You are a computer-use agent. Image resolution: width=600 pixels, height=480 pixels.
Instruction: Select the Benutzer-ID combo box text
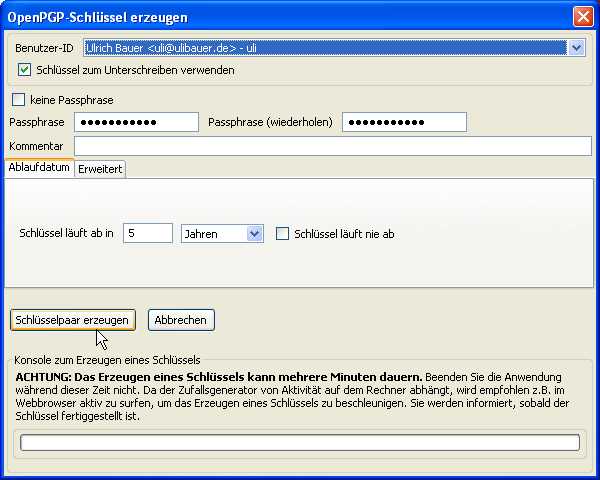[x=325, y=48]
